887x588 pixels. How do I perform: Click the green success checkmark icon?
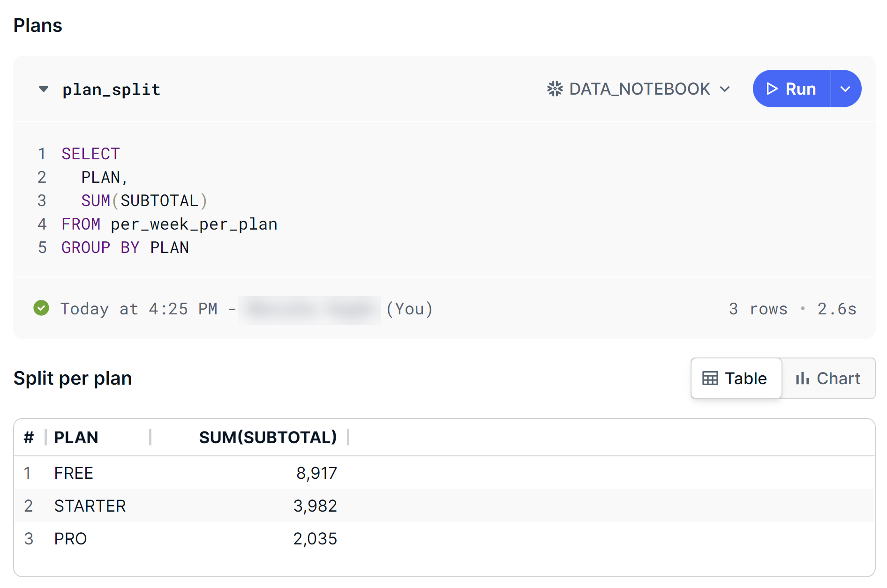(x=41, y=308)
